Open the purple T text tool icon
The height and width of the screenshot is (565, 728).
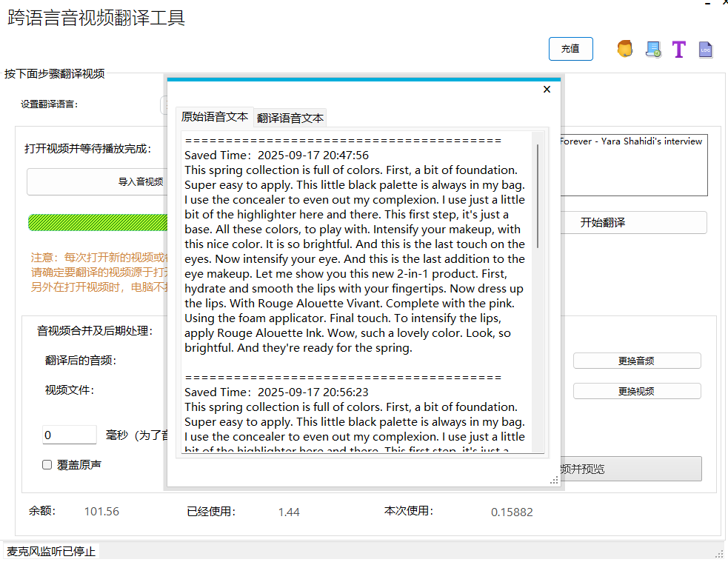pyautogui.click(x=679, y=49)
